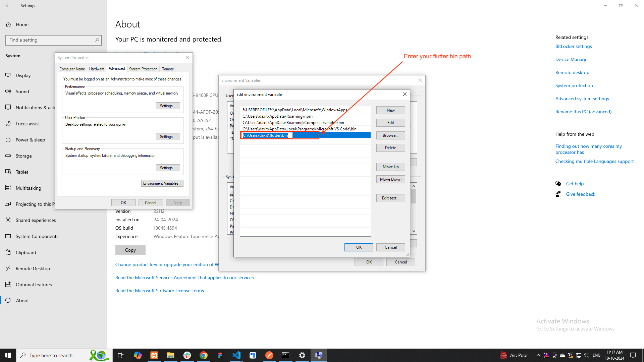Click the New button to add path
Screen dimensions: 644x362
tap(390, 110)
